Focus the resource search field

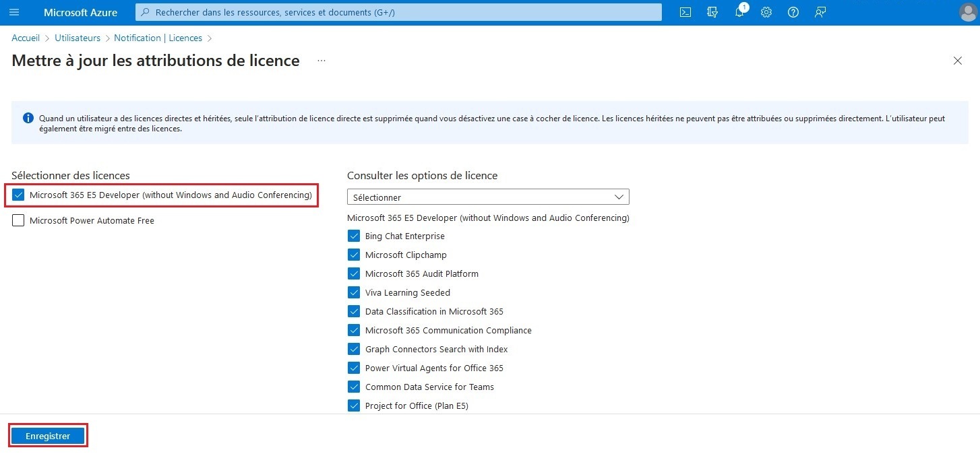point(398,12)
